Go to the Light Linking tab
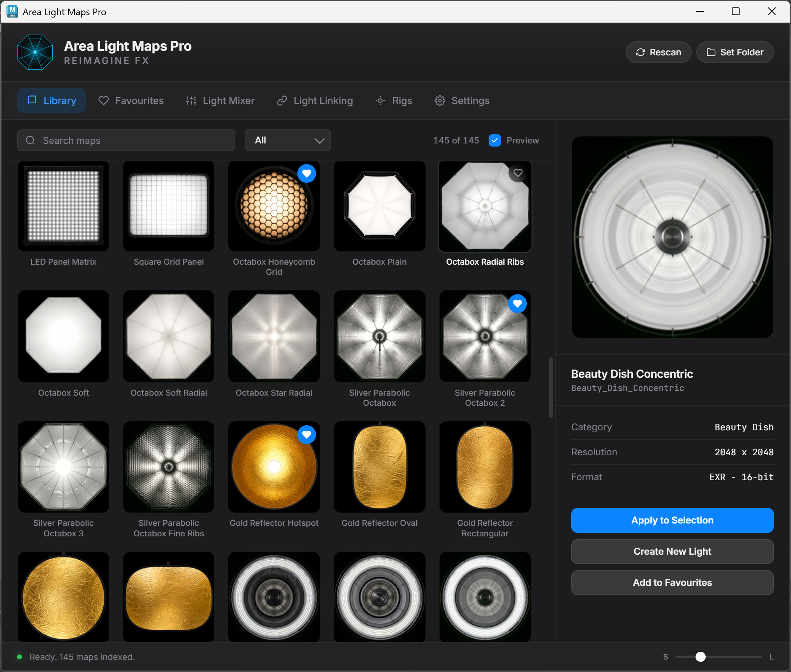Viewport: 791px width, 672px height. coord(315,101)
